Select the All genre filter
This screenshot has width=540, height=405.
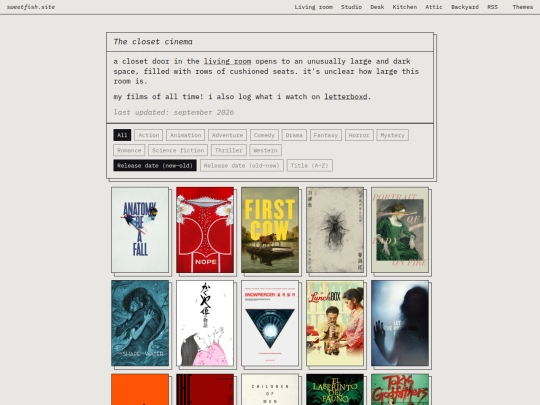point(122,135)
